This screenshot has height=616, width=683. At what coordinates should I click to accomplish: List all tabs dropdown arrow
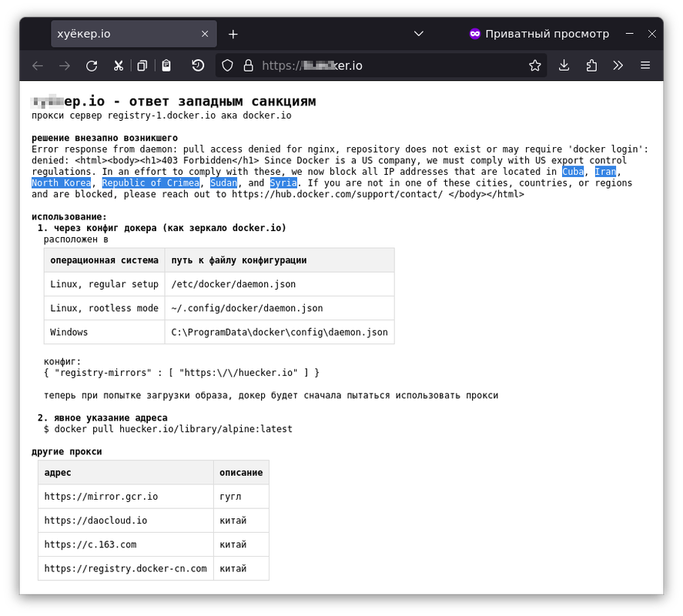click(419, 34)
